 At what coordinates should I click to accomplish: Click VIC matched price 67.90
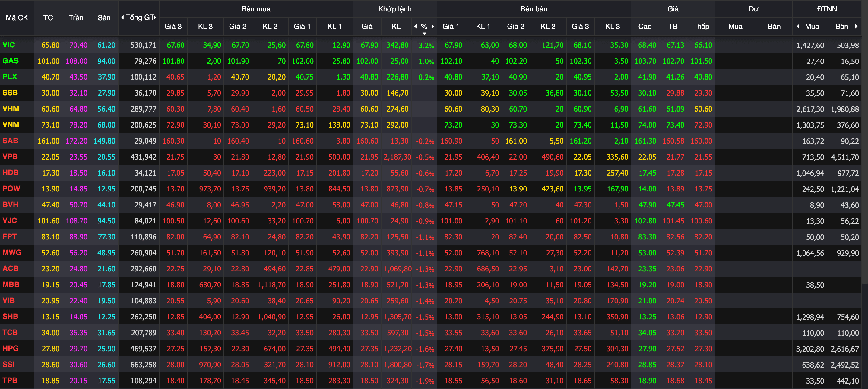coord(369,45)
